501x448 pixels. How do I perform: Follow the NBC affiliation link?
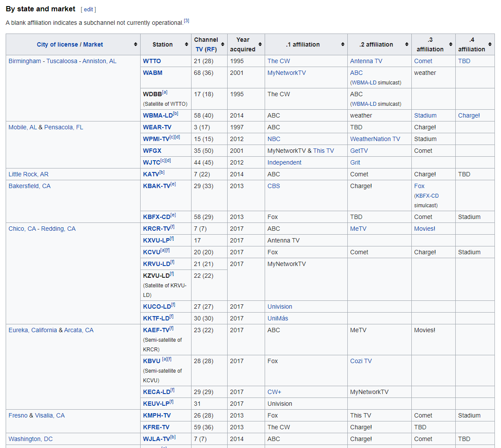[274, 139]
